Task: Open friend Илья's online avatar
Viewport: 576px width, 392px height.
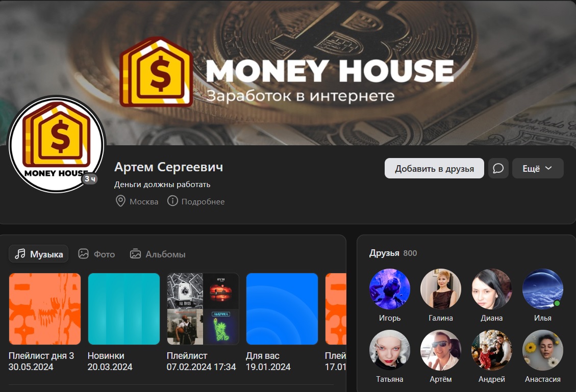Action: tap(542, 289)
